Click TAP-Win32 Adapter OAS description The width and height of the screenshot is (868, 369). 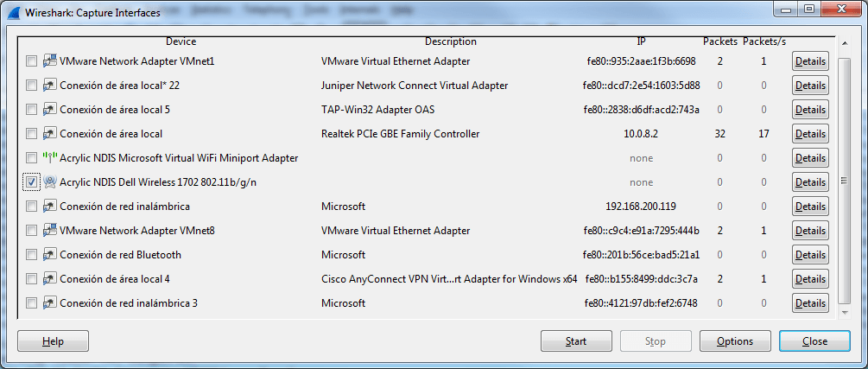(x=377, y=110)
